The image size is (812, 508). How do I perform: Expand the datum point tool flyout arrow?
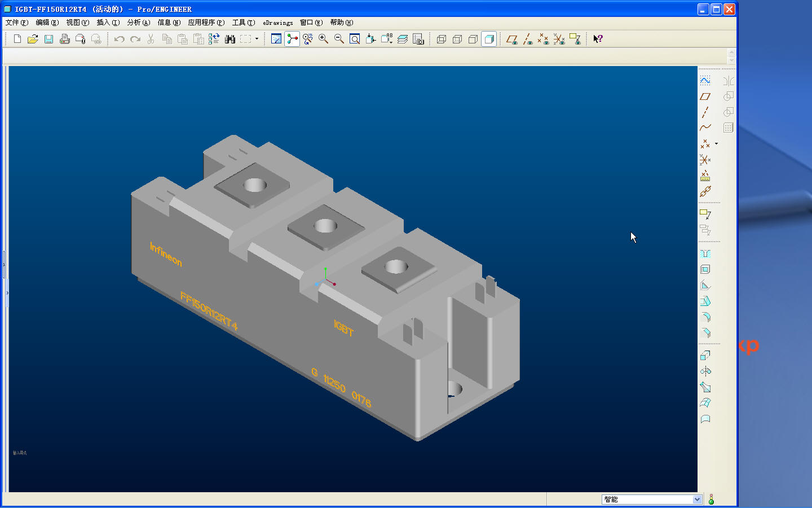click(716, 144)
